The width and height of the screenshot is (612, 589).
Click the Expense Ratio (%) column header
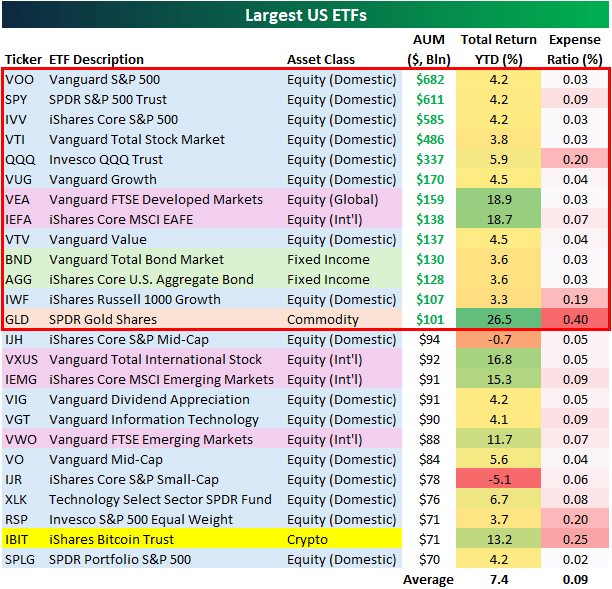pyautogui.click(x=575, y=50)
